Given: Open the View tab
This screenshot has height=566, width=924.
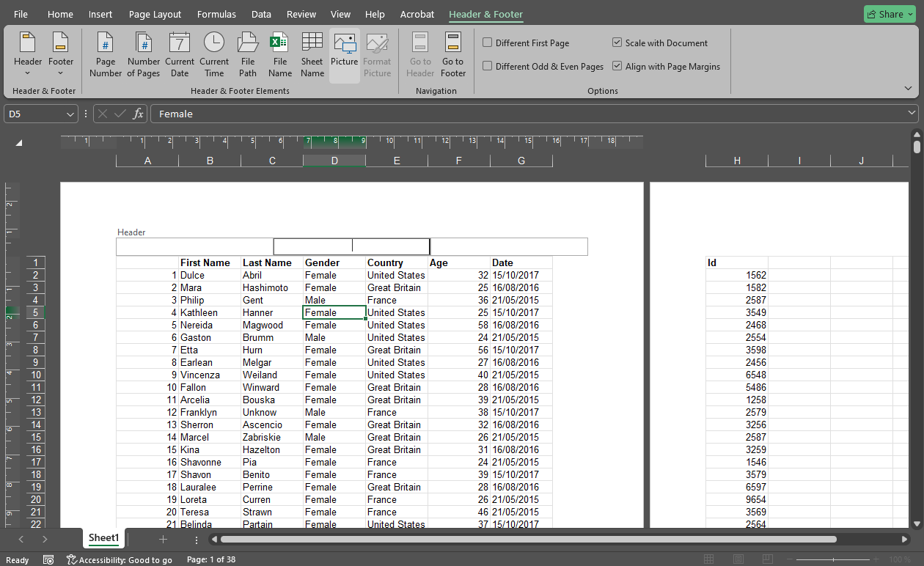Looking at the screenshot, I should [x=340, y=14].
